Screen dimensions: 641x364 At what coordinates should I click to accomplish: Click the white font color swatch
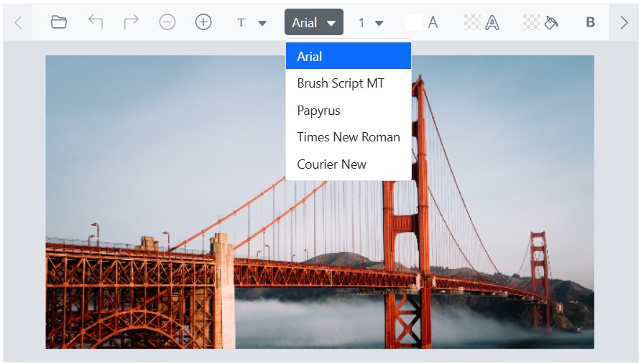(413, 22)
